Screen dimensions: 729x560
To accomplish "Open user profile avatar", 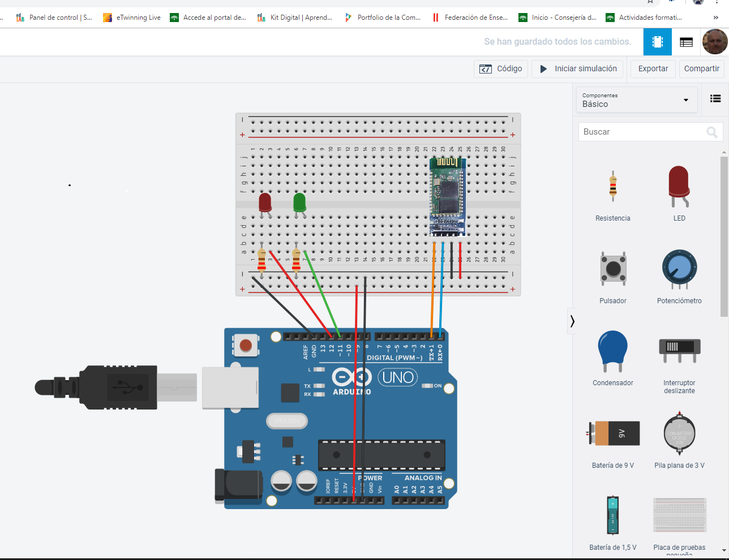I will click(715, 42).
